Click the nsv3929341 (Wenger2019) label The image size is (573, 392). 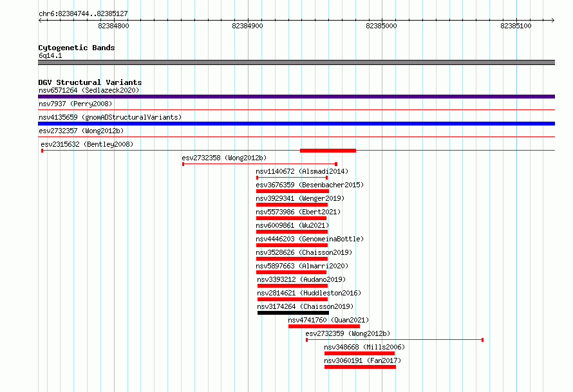click(x=300, y=198)
